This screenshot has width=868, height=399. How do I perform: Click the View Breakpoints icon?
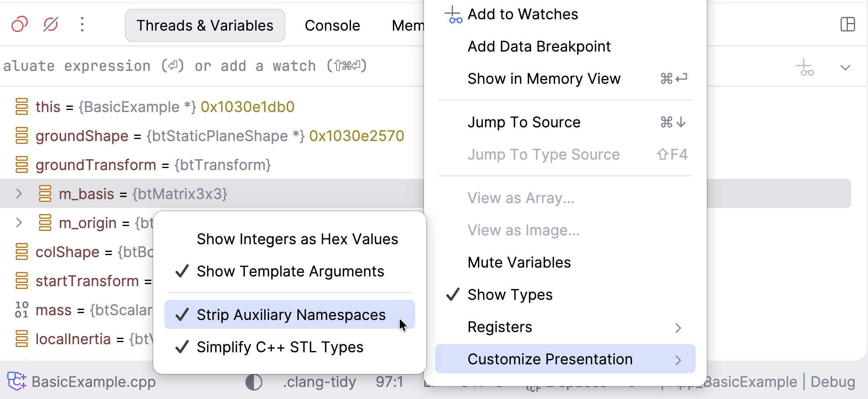pos(19,25)
